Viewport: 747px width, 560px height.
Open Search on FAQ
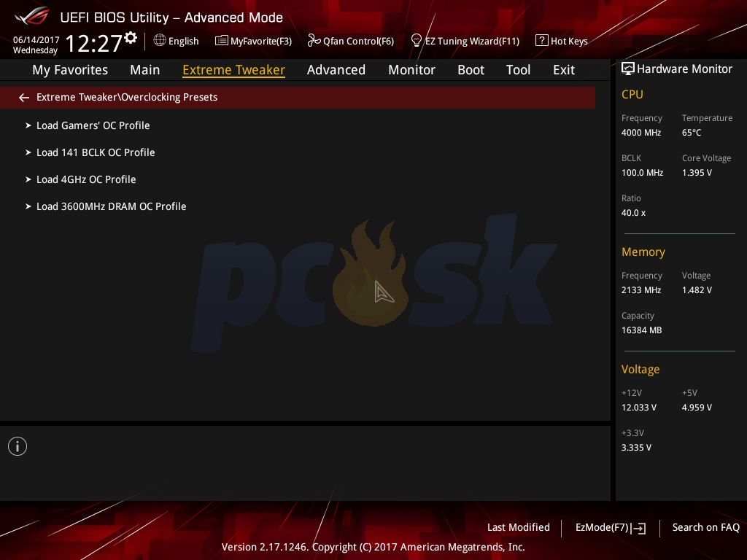point(706,527)
